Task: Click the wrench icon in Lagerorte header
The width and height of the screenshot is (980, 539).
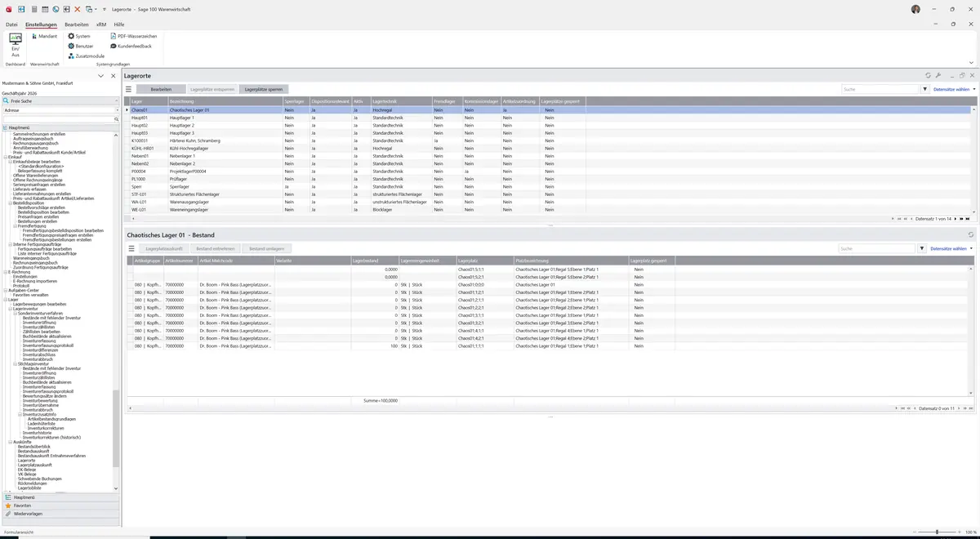Action: (x=938, y=75)
